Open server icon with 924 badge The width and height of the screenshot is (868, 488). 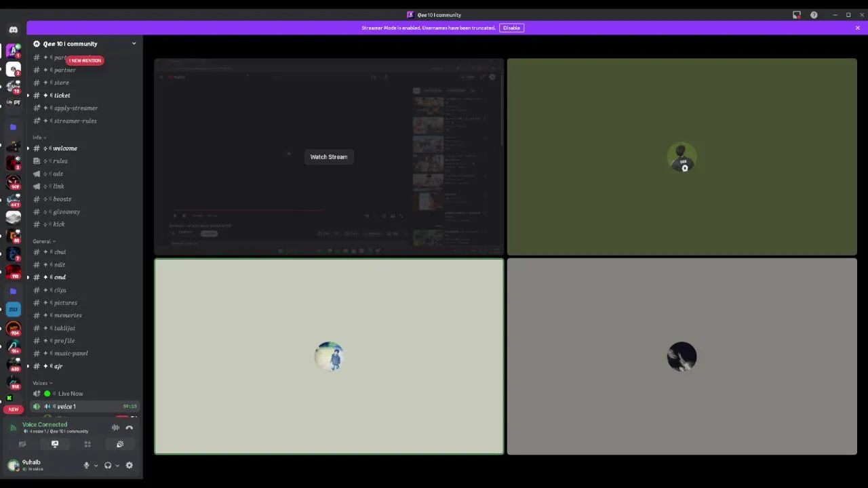point(13,329)
